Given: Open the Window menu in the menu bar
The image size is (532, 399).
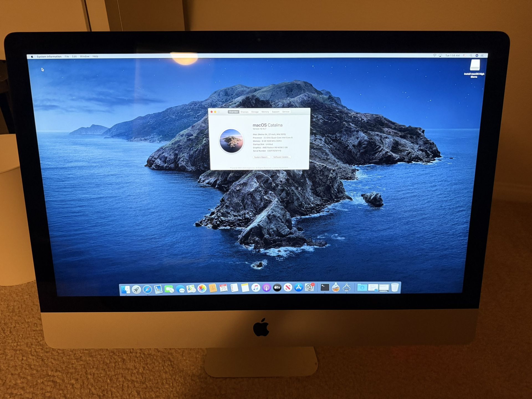Looking at the screenshot, I should (84, 56).
